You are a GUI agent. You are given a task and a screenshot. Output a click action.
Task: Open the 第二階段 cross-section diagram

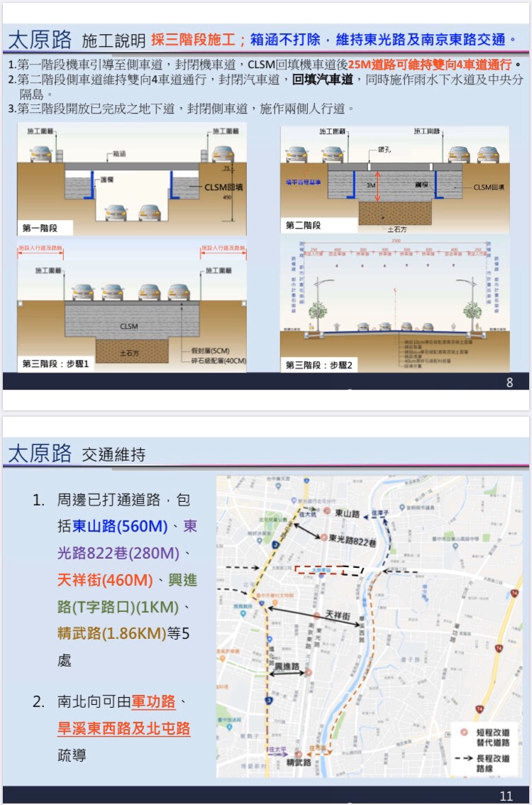(394, 180)
